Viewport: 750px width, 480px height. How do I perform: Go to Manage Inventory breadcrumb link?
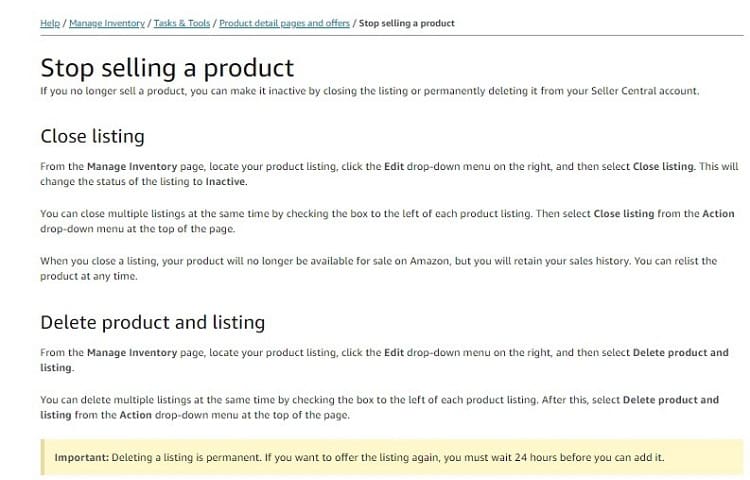tap(107, 23)
